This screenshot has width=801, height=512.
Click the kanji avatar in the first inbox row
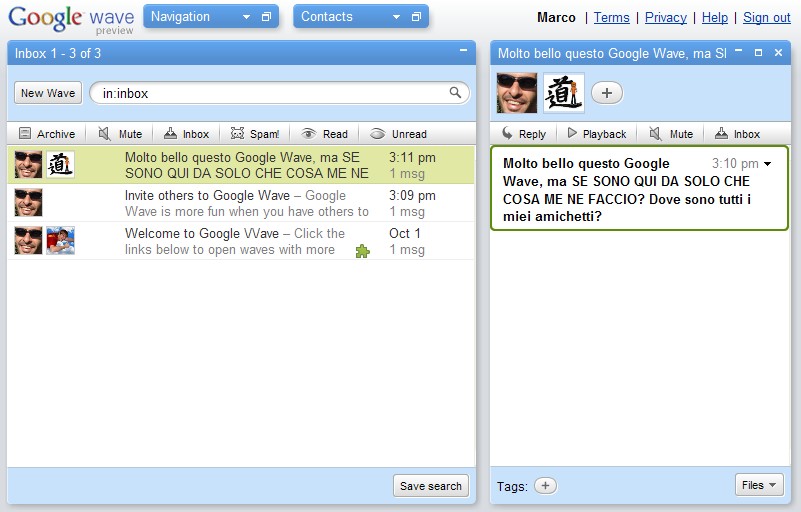60,165
